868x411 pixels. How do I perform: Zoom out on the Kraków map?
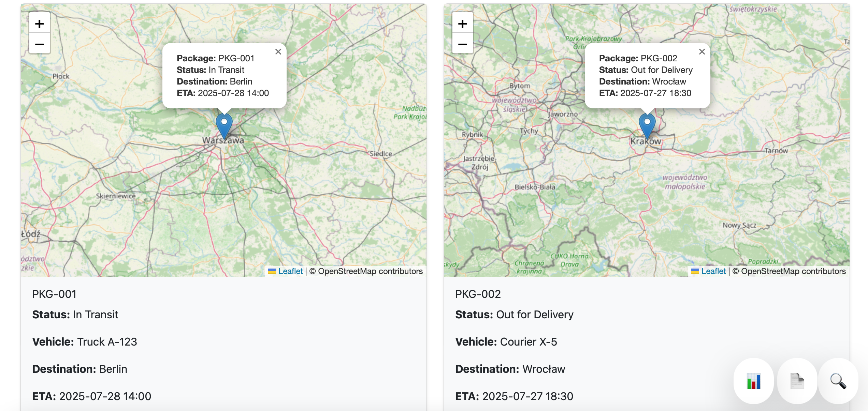(x=462, y=44)
